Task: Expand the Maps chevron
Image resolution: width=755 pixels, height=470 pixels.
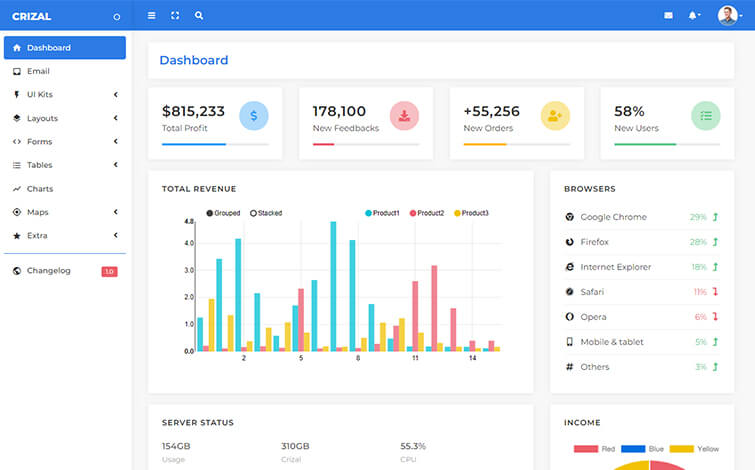Action: tap(116, 212)
